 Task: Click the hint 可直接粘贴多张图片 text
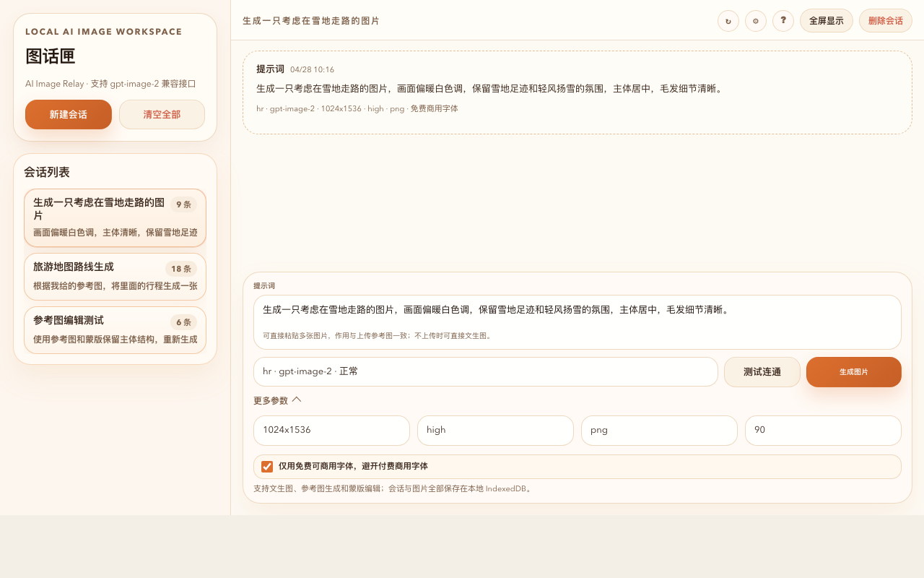[x=377, y=336]
